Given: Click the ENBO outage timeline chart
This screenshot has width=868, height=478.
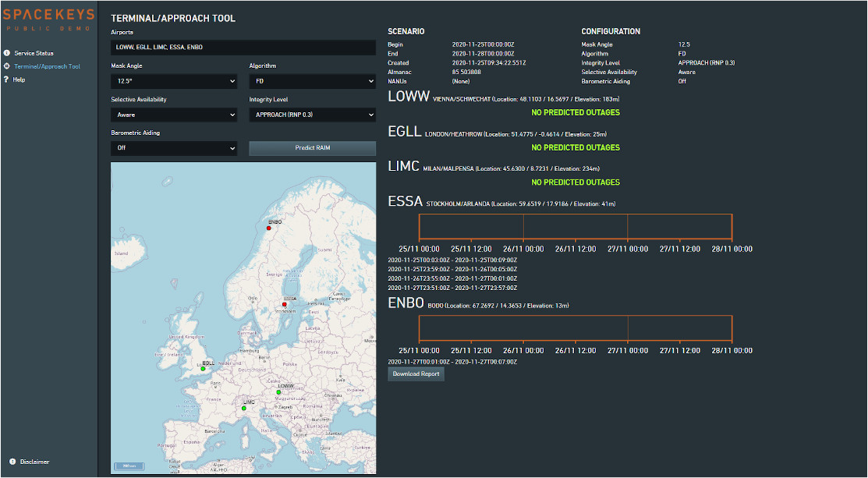Looking at the screenshot, I should [x=576, y=328].
